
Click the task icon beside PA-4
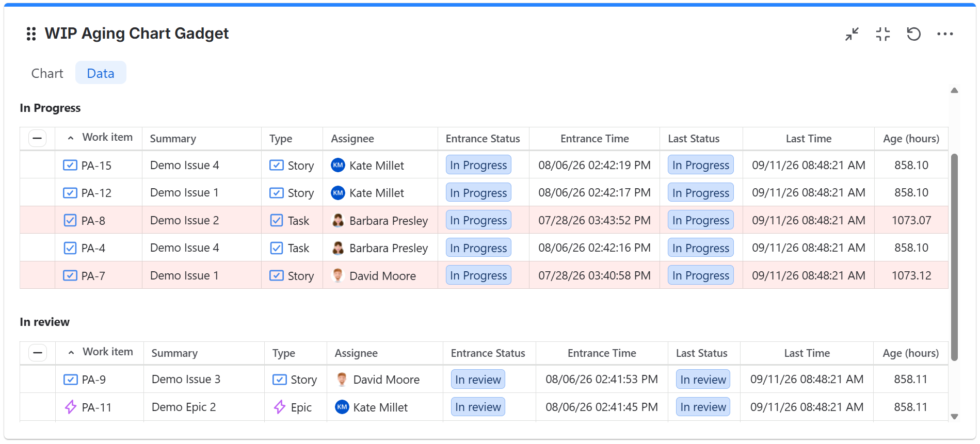(x=70, y=248)
